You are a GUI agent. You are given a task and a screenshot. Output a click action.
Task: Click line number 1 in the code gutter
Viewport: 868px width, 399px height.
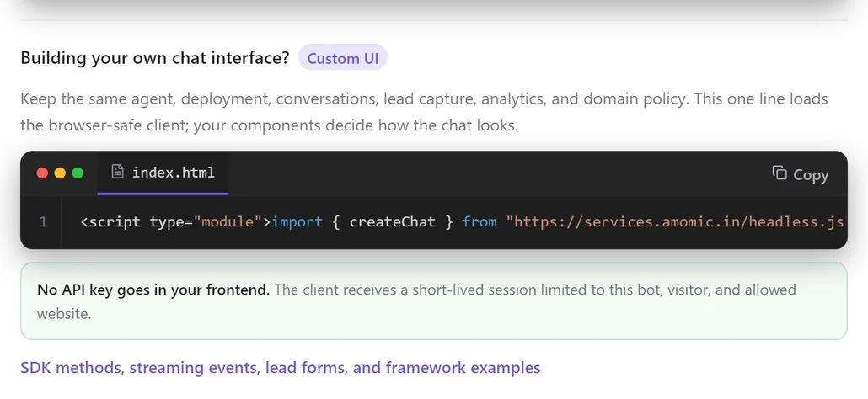click(x=43, y=222)
